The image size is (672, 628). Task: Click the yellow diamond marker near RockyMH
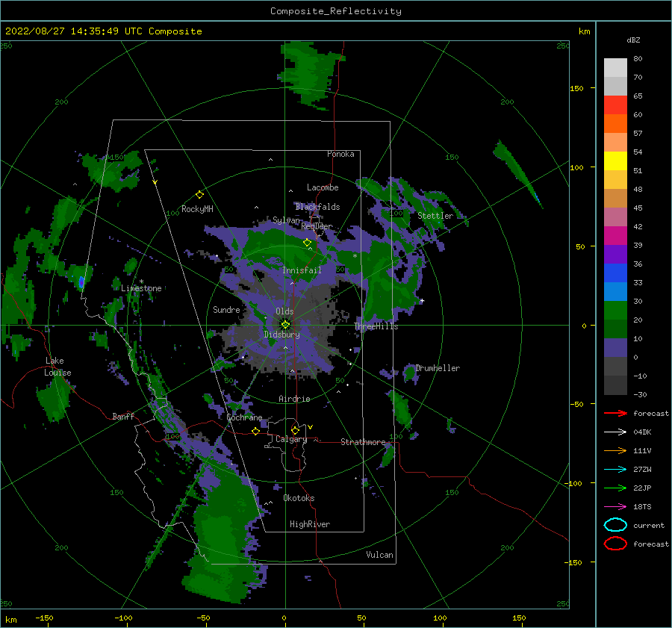(199, 195)
